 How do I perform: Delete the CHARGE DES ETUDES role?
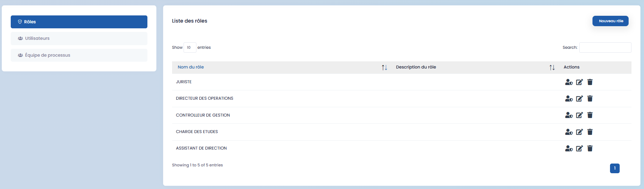(590, 132)
